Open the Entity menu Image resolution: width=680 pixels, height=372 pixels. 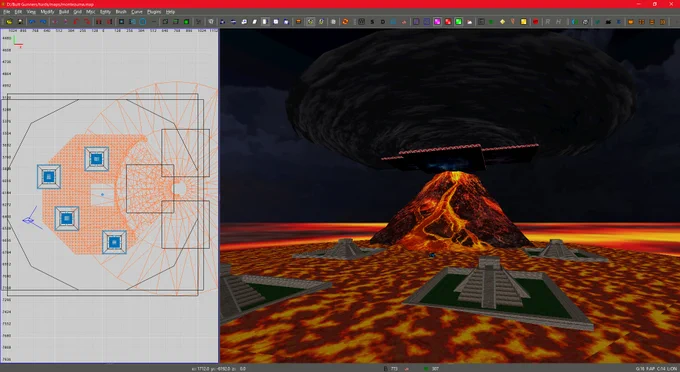point(105,12)
